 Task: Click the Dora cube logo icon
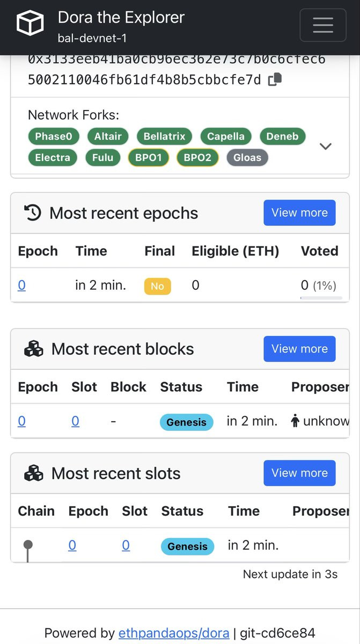tap(30, 24)
